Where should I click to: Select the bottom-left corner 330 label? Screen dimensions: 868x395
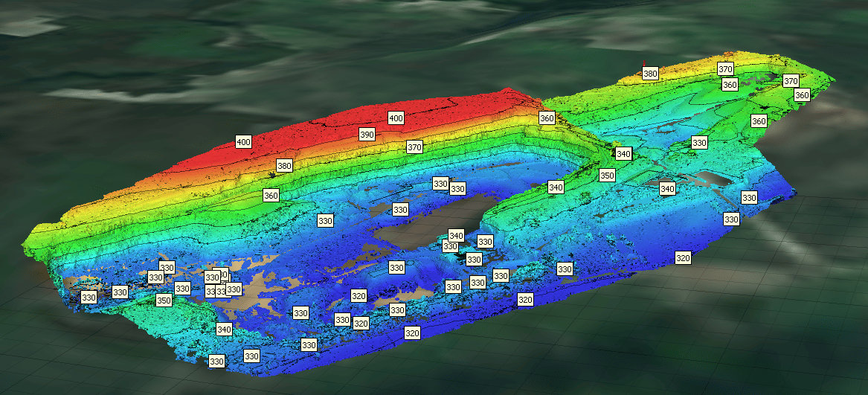click(x=216, y=362)
